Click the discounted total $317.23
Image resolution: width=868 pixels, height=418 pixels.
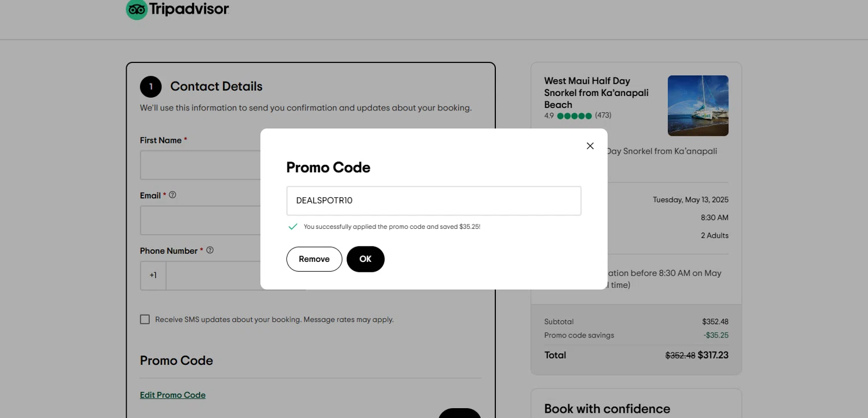click(713, 355)
